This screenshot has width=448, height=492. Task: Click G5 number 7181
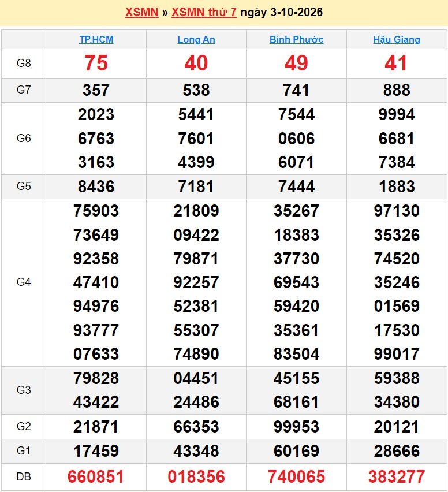click(196, 187)
